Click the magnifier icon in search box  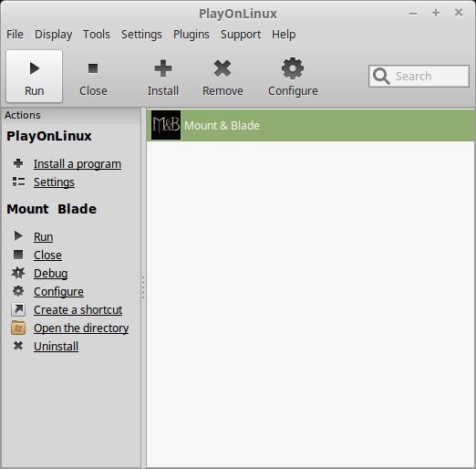[381, 77]
